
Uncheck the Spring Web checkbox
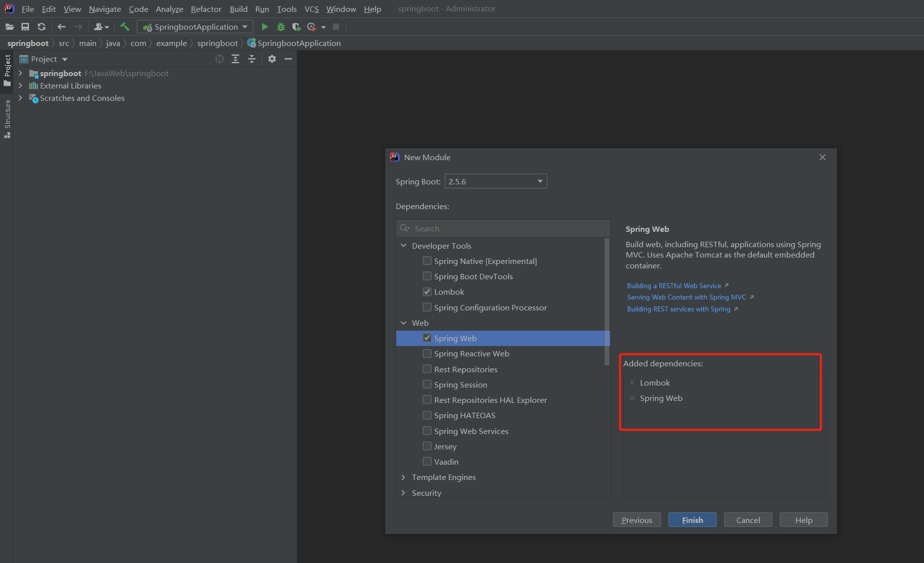[x=427, y=338]
